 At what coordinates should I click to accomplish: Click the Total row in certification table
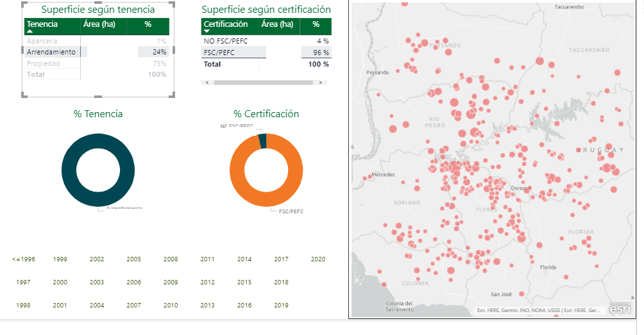(x=266, y=64)
